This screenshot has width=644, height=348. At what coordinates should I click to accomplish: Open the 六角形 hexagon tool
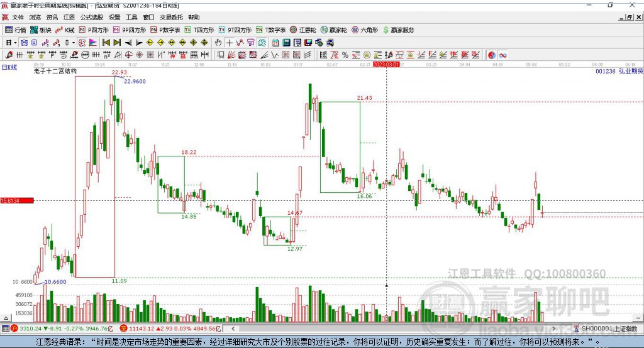pyautogui.click(x=365, y=30)
